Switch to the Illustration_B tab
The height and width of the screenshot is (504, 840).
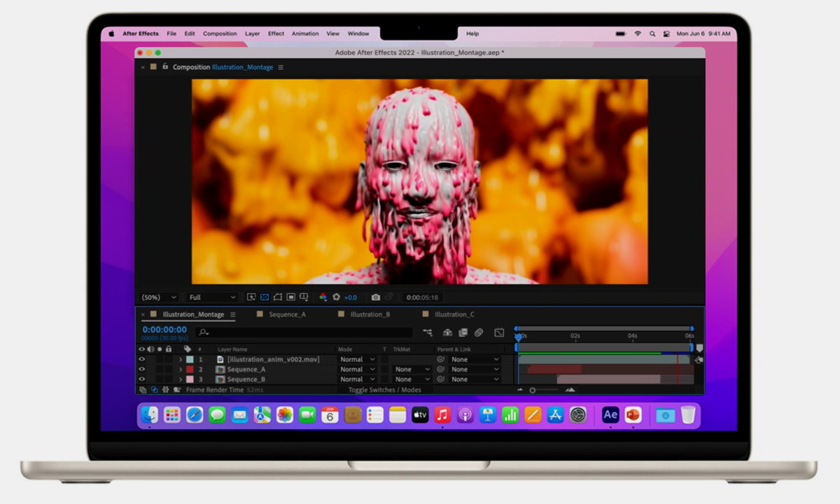(371, 314)
